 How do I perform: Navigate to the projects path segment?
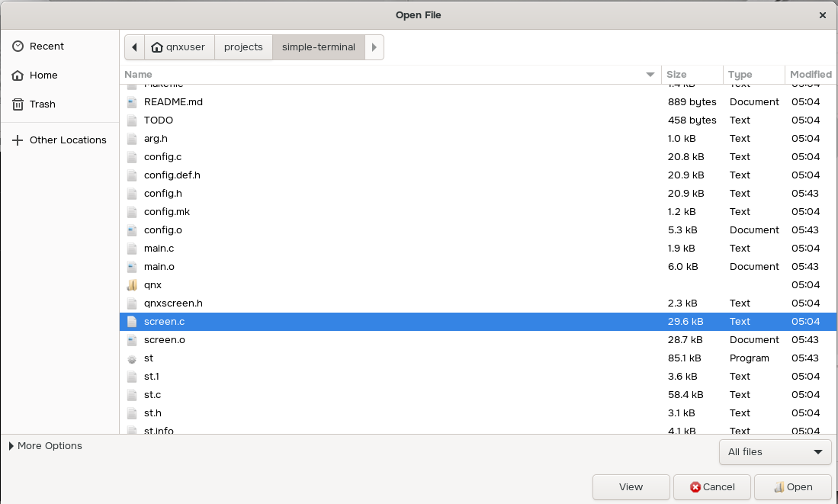(243, 47)
